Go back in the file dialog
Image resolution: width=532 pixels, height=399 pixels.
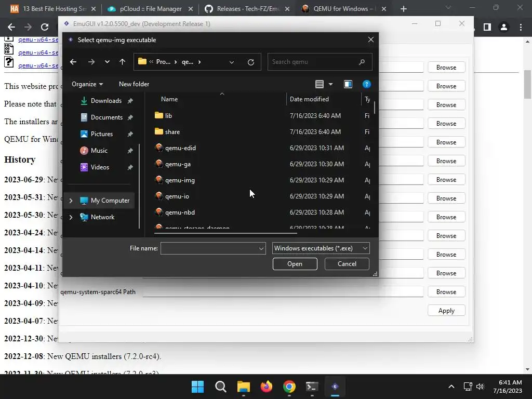tap(73, 62)
